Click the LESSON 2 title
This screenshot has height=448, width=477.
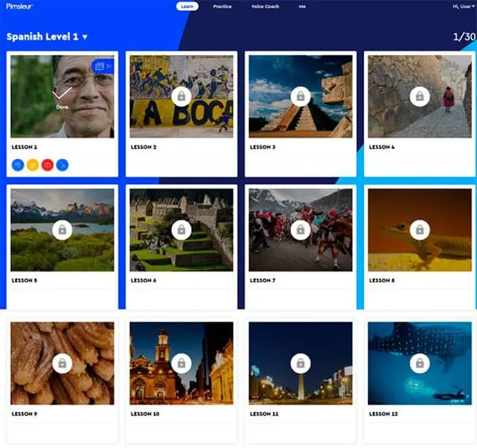pyautogui.click(x=144, y=147)
